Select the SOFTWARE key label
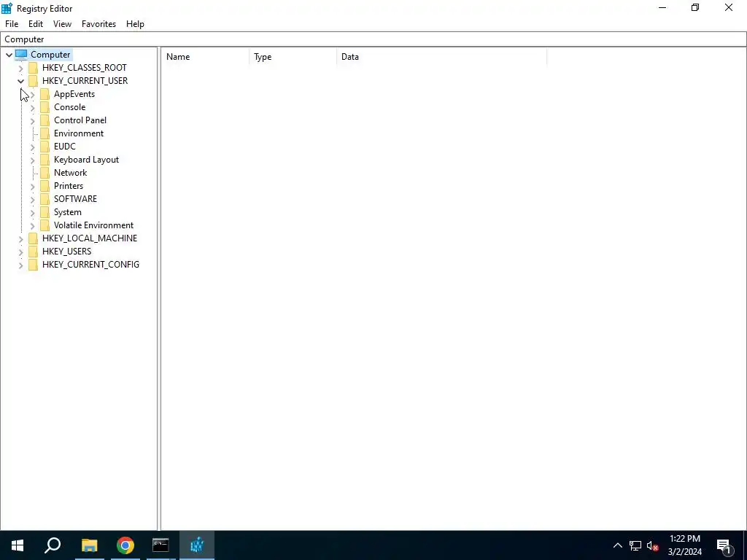Viewport: 747px width, 560px height. coord(75,198)
